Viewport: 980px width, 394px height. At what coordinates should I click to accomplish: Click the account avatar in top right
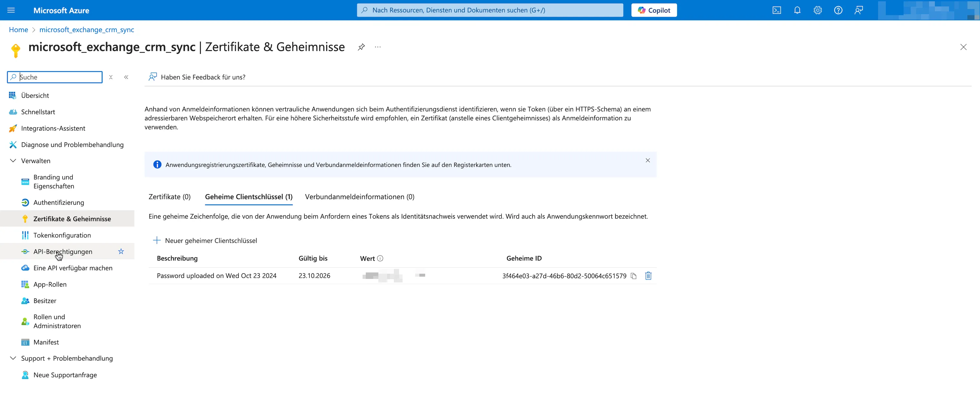tap(928, 10)
